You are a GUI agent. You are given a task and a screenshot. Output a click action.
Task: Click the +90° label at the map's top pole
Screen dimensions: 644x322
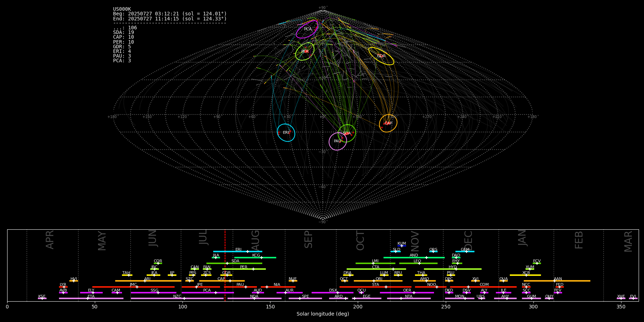click(x=323, y=8)
